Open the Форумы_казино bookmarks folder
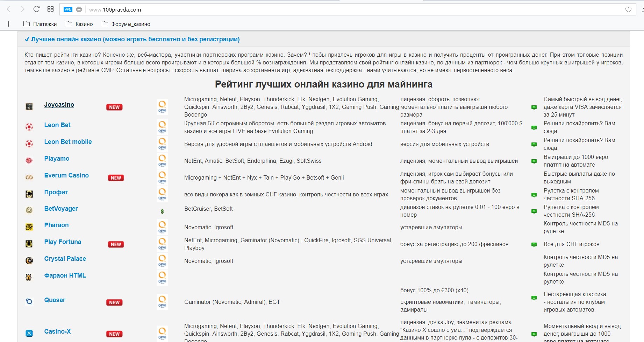This screenshot has height=342, width=644. 126,24
